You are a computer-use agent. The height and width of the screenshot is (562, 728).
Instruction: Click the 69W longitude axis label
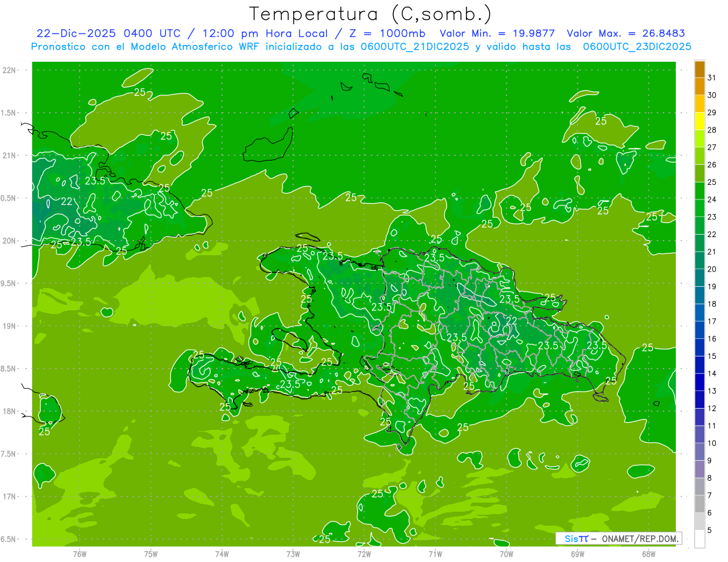[x=578, y=554]
